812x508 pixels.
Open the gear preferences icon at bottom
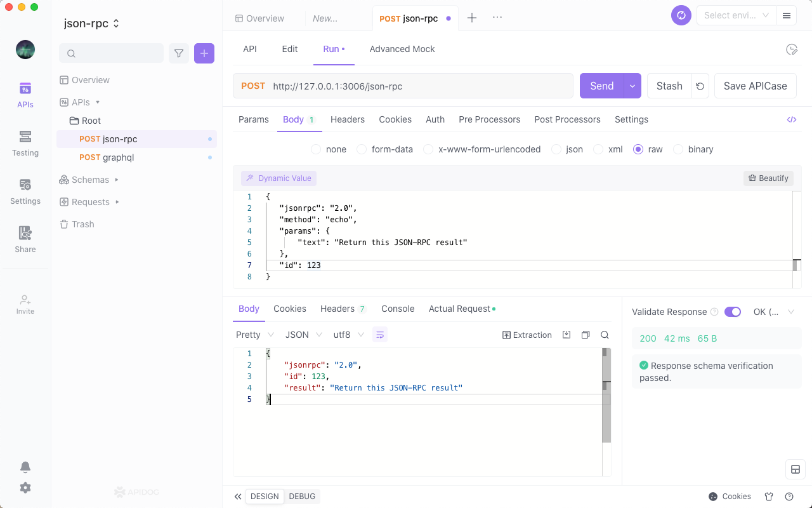pyautogui.click(x=25, y=488)
